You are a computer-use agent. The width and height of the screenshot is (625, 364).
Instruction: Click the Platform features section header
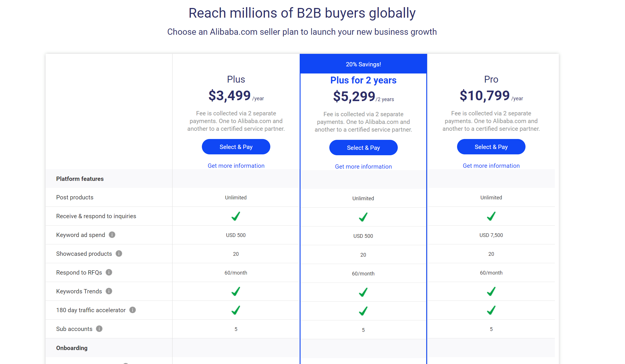coord(80,179)
